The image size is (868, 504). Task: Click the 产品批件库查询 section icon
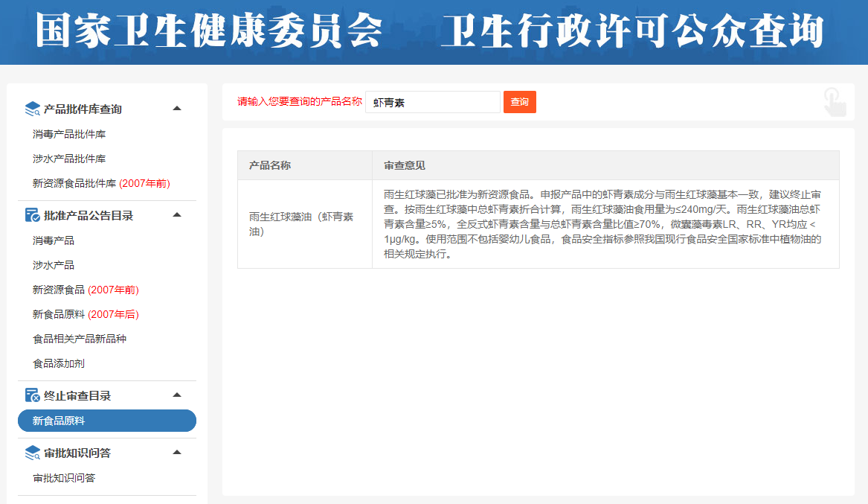click(33, 109)
